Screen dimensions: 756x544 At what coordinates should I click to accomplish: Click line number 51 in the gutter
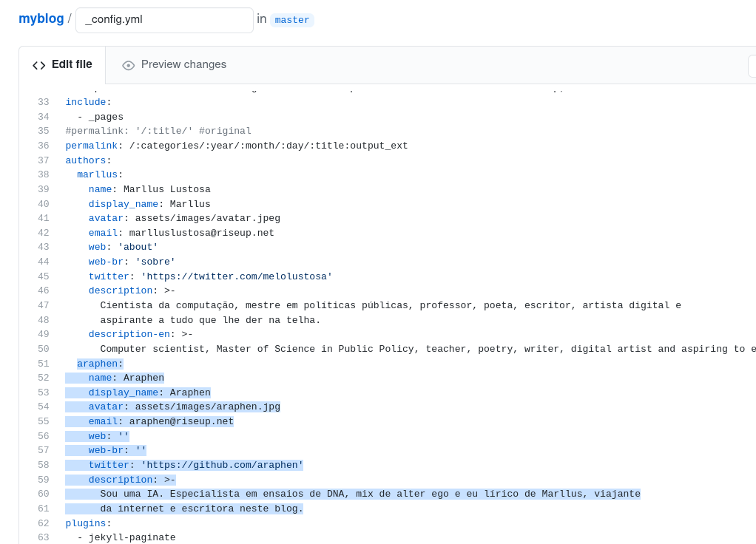[x=44, y=364]
